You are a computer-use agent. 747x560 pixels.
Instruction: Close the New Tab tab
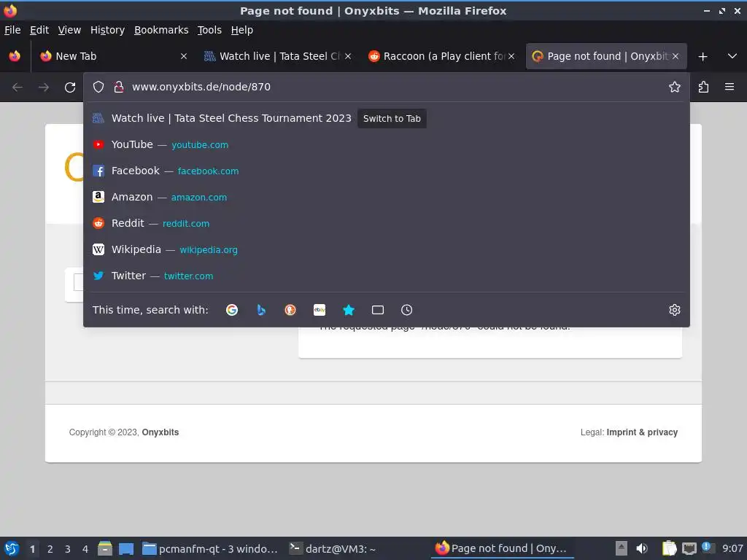coord(183,56)
